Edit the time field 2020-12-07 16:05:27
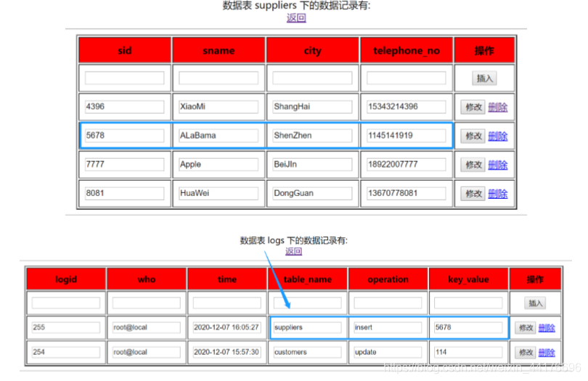Viewport: 588px width, 381px height. point(227,327)
